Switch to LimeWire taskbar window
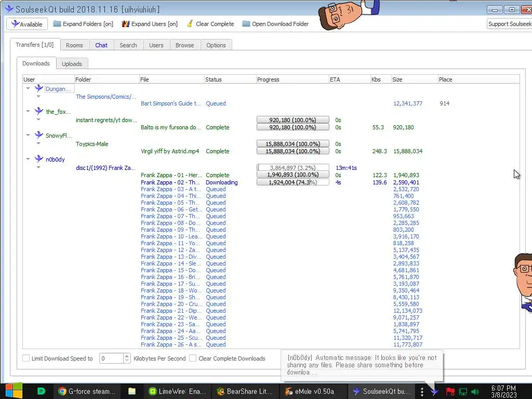This screenshot has height=399, width=532. pos(178,391)
